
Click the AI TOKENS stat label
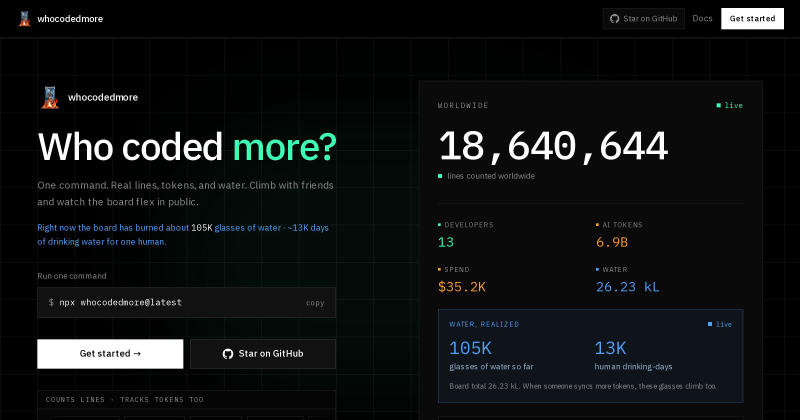622,225
